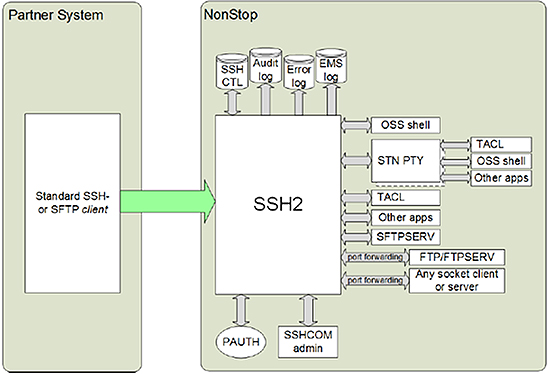Viewport: 550px width, 374px height.
Task: Click the SSH CTL database cylinder
Action: 232,72
